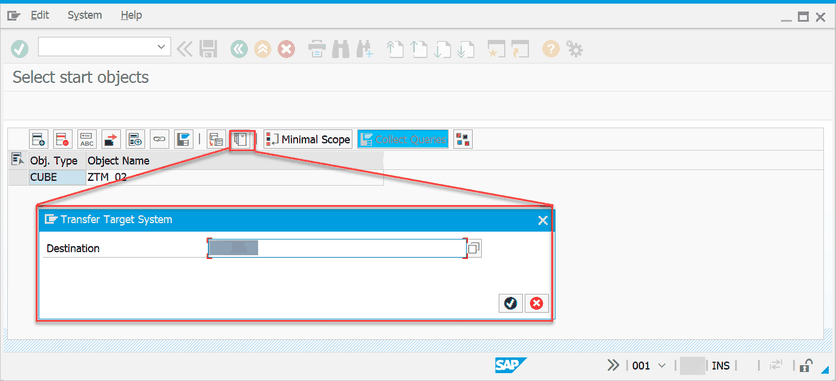Click the Previous Page icon
Image resolution: width=836 pixels, height=381 pixels.
pos(419,49)
